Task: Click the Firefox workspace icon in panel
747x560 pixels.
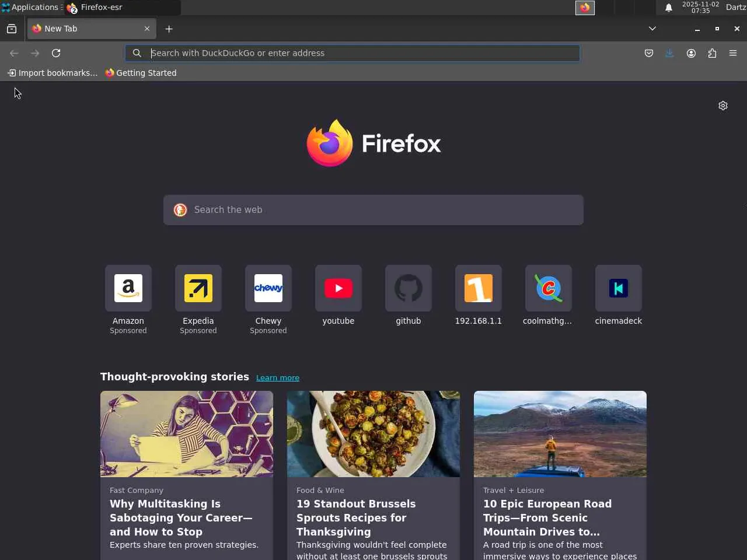Action: 585,8
